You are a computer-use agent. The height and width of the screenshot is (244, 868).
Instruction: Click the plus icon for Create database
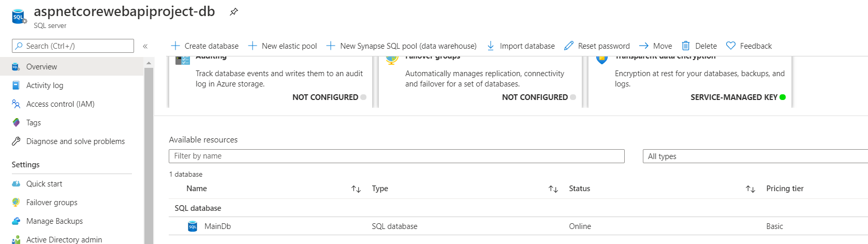175,46
